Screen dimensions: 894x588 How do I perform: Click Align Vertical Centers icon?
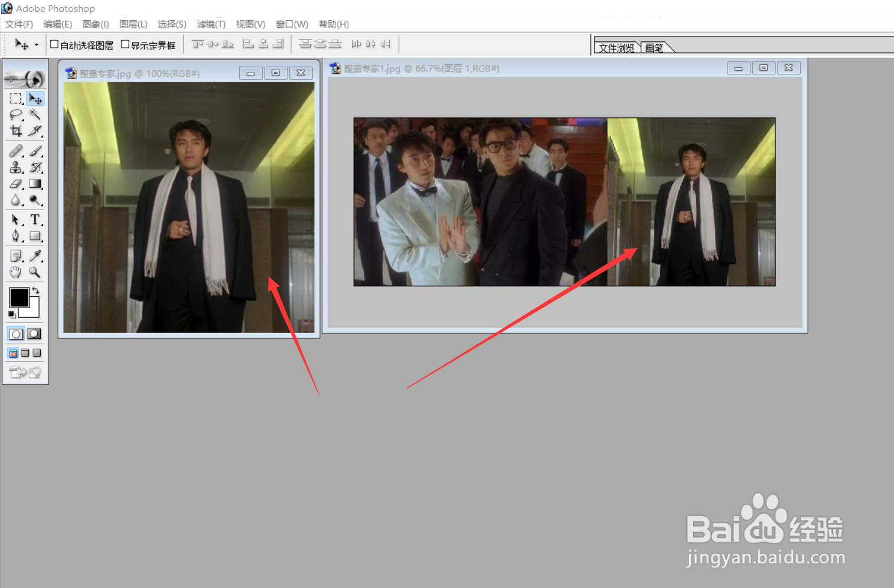click(x=213, y=44)
